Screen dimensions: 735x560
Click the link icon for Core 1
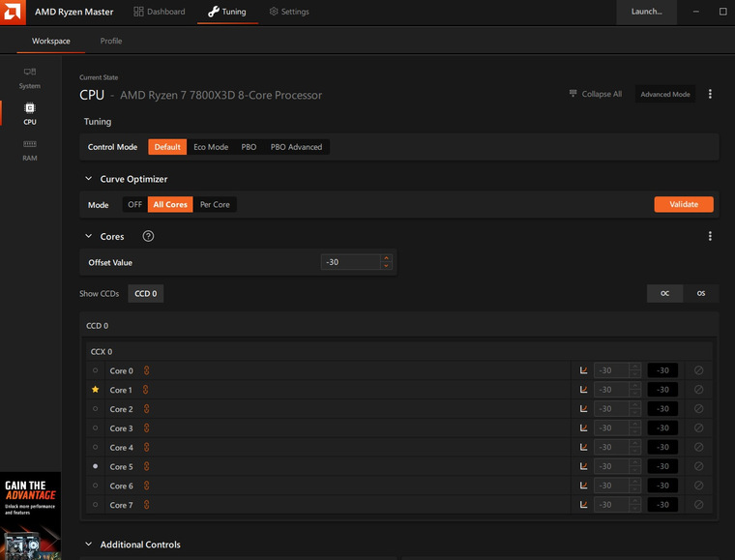[145, 390]
